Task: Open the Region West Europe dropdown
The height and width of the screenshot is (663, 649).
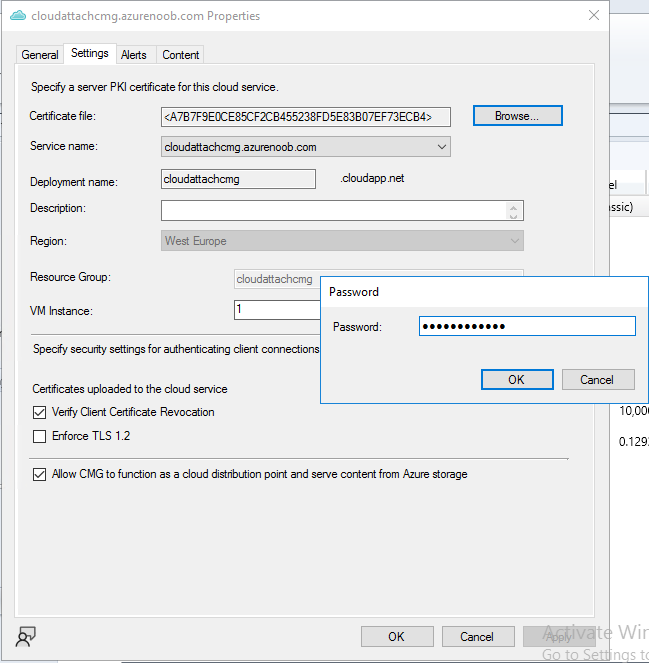Action: pos(342,241)
